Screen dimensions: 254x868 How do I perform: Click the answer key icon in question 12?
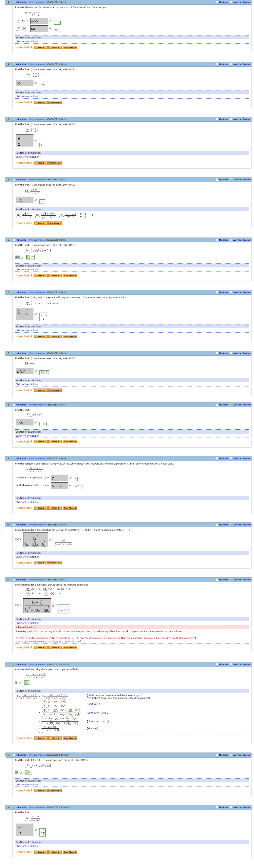tap(26, 682)
